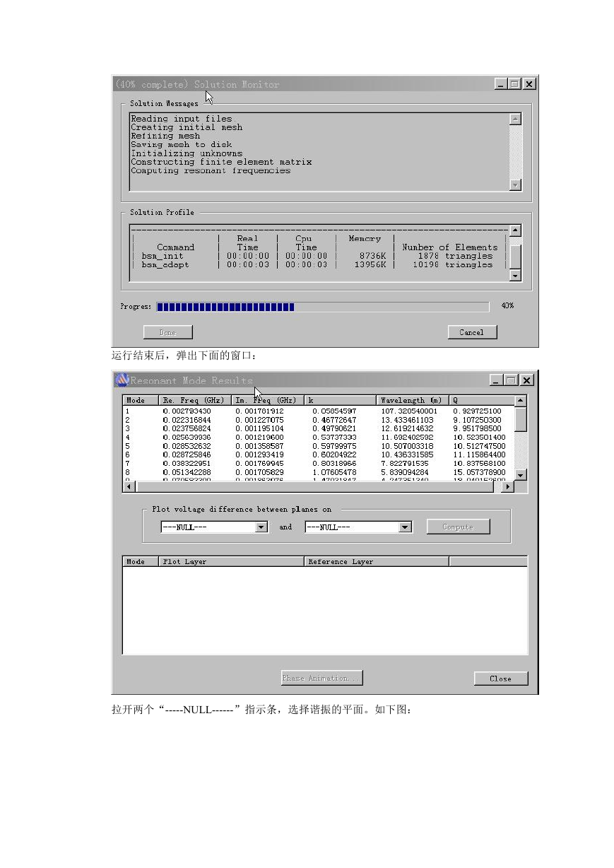Select 'Constructing finite element matrix' message line
614x868 pixels.
(x=221, y=162)
